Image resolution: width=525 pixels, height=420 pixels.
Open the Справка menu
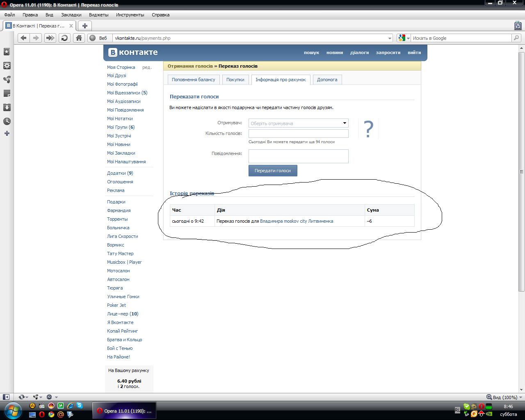tap(160, 15)
